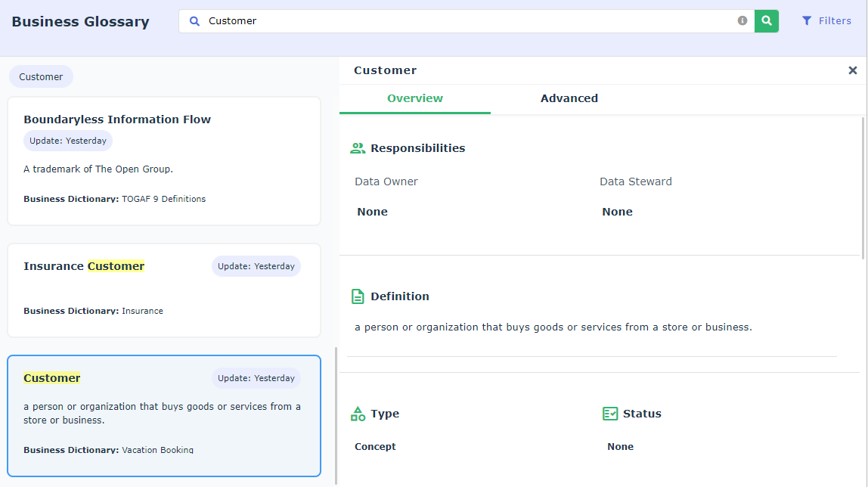This screenshot has height=487, width=868.
Task: Select the Overview tab
Action: tap(414, 98)
